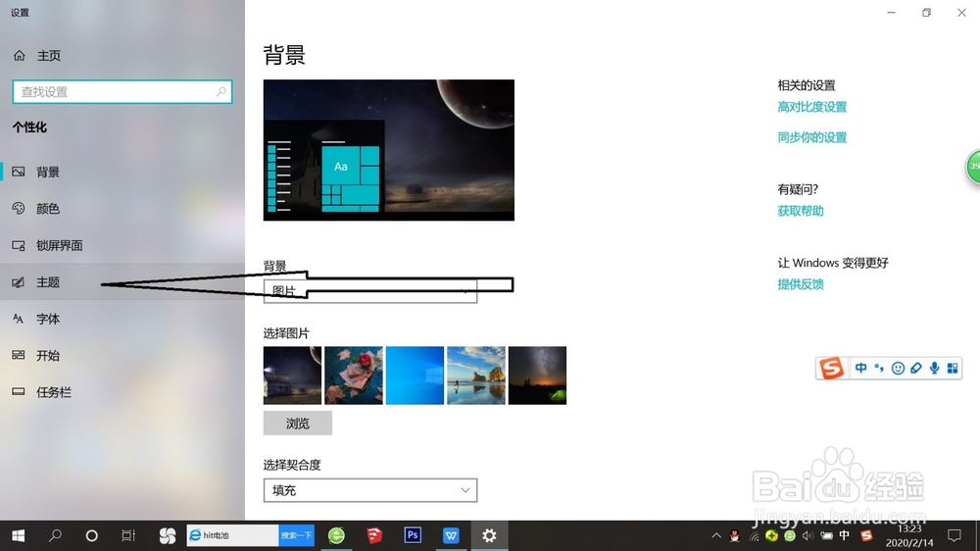This screenshot has width=980, height=551.
Task: Open the battery power tray icon
Action: click(x=826, y=536)
